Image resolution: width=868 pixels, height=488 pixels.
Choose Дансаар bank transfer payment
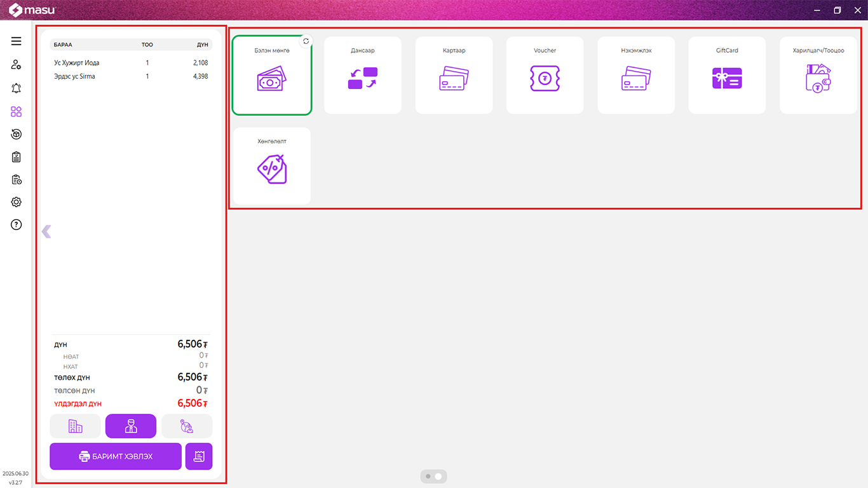[x=362, y=76]
